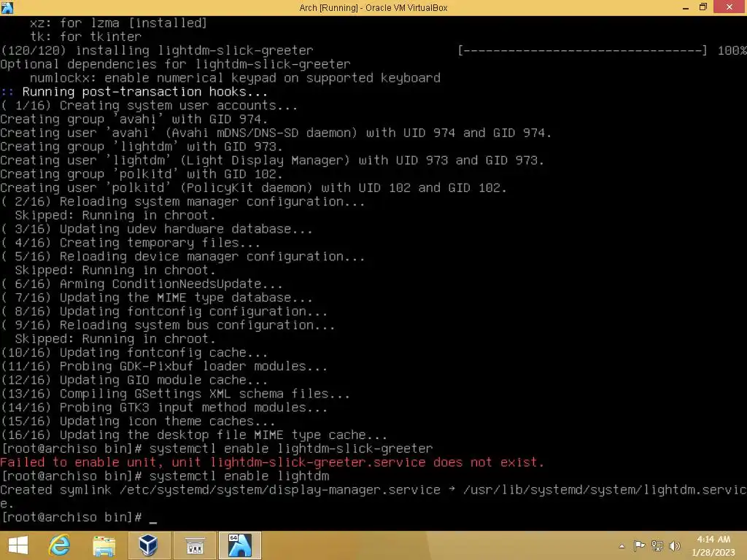This screenshot has height=560, width=747.
Task: Click '(15/16) Updating icon theme caches' line
Action: point(138,421)
